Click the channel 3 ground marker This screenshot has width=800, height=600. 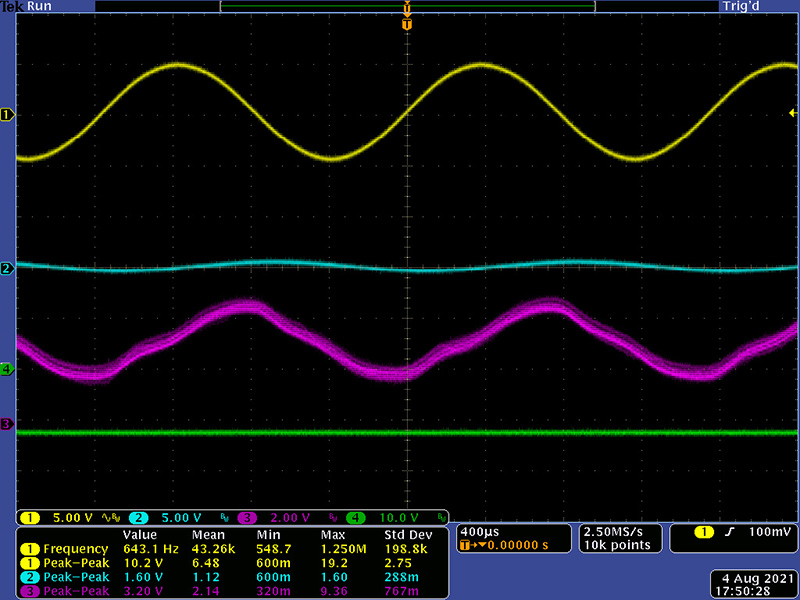tap(7, 424)
